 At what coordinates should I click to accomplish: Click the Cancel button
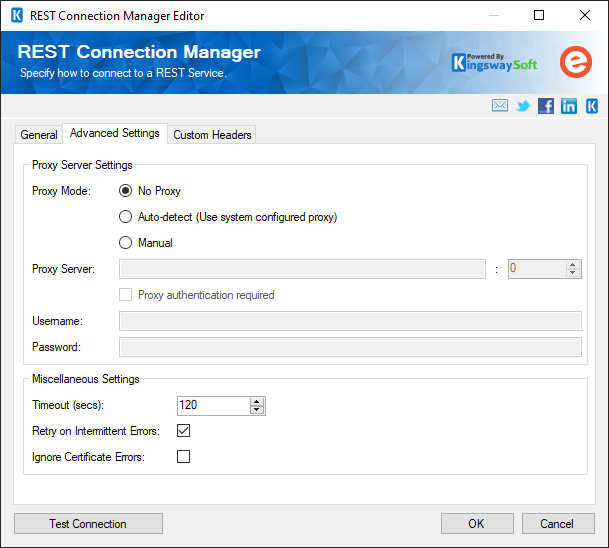[558, 524]
